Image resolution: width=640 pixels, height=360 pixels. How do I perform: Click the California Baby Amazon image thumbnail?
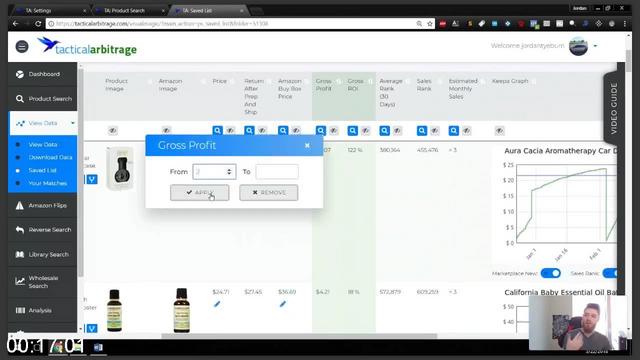[182, 310]
